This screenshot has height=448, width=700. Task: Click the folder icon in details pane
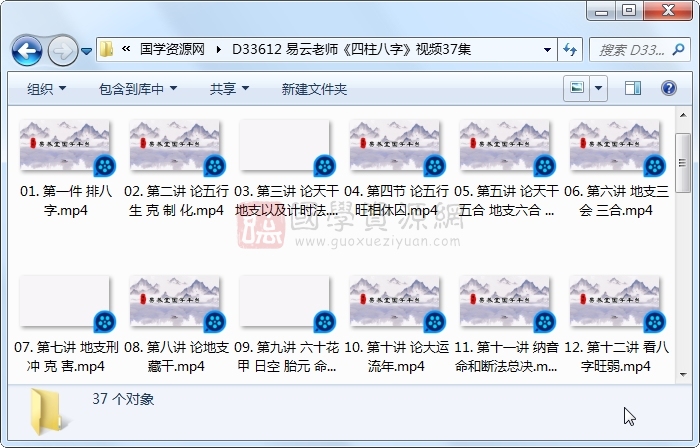(46, 412)
